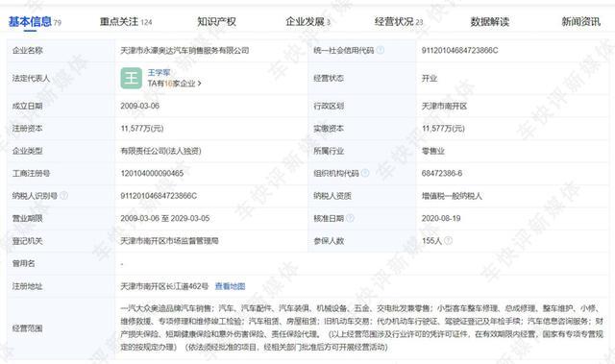This screenshot has width=615, height=364.
Task: Click the help icon beside 纳税人识别号
Action: (x=64, y=195)
